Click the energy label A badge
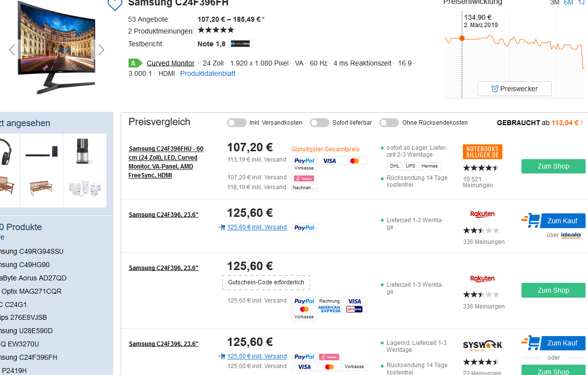588x375 pixels. click(x=134, y=63)
